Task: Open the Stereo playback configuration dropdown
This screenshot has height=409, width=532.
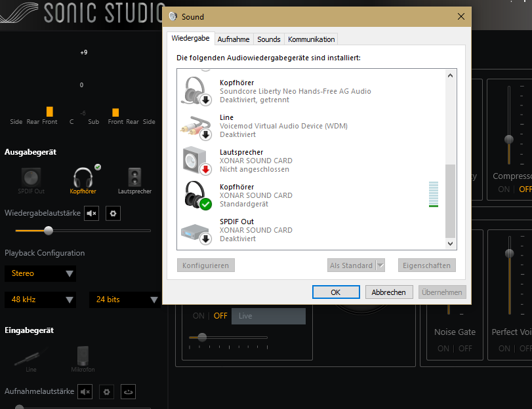Action: 41,274
